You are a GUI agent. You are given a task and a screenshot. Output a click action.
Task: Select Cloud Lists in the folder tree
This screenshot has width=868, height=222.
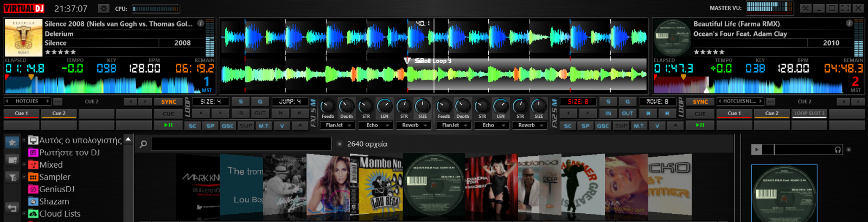point(54,213)
